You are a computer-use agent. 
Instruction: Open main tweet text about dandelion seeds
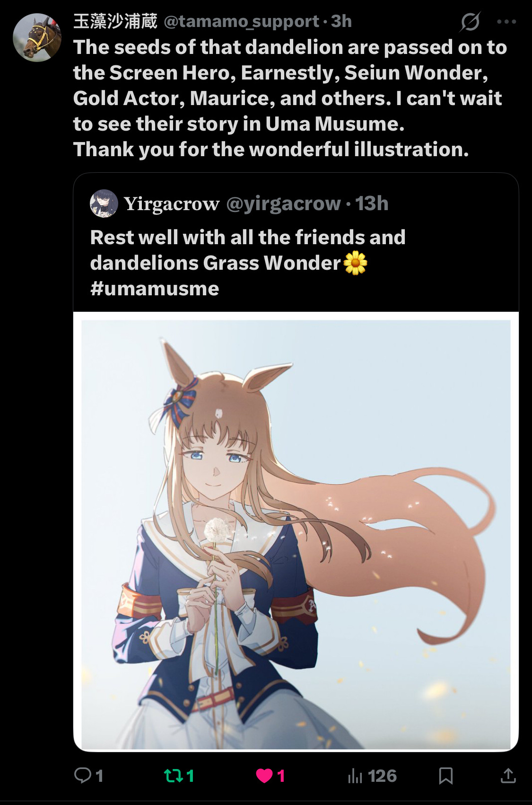290,98
